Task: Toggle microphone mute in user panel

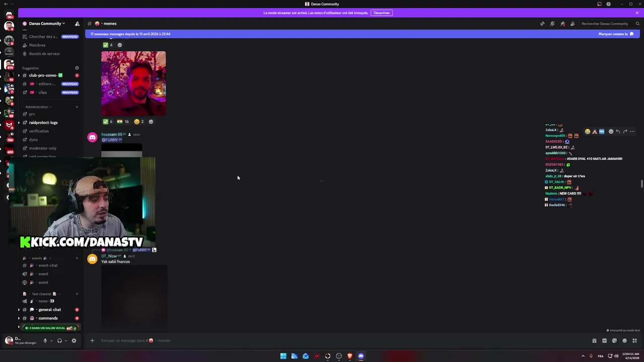Action: pos(45,340)
